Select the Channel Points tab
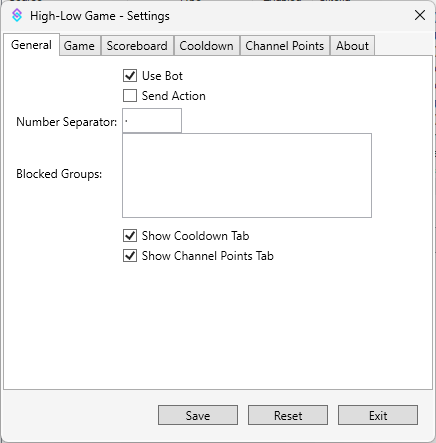Screen dimensions: 436x443 [x=285, y=46]
